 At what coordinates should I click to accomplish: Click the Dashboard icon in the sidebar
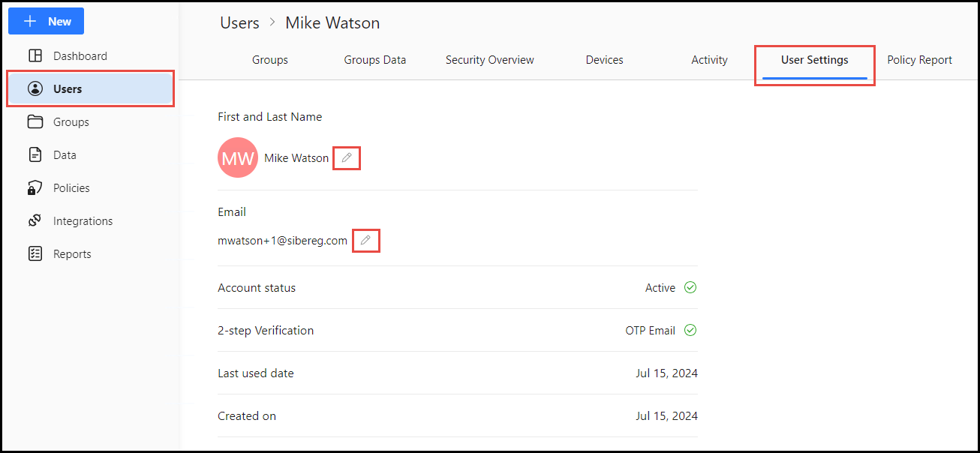pyautogui.click(x=35, y=56)
